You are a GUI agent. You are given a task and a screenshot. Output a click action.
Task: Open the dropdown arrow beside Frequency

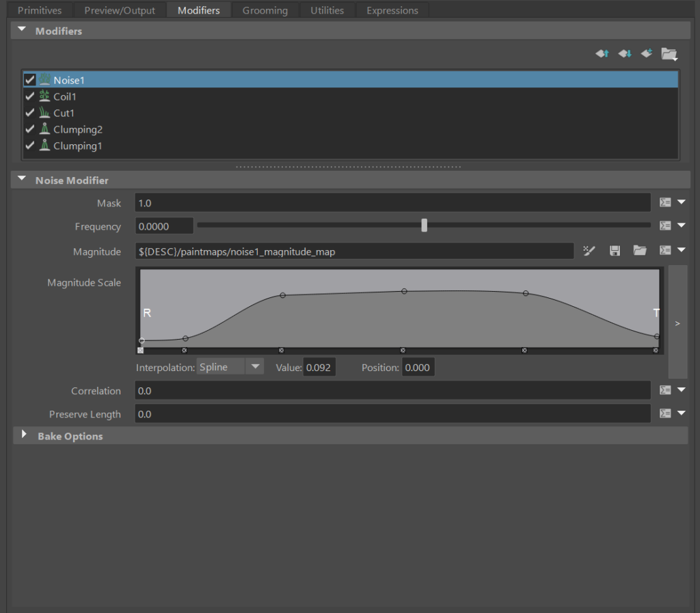click(x=682, y=226)
